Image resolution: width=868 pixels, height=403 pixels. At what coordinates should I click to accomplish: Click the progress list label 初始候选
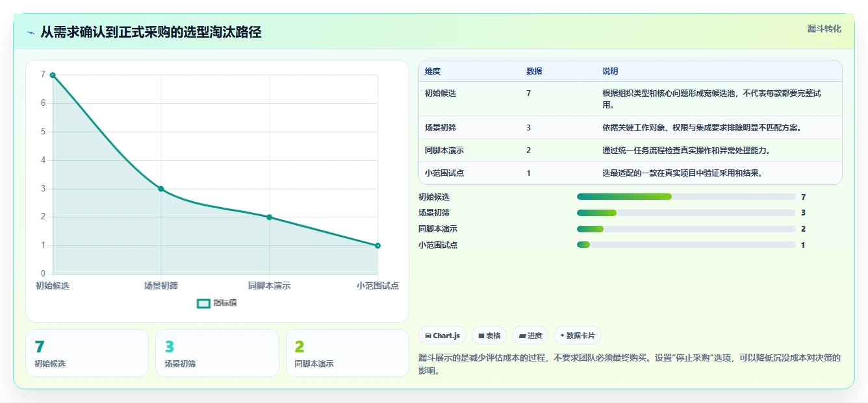(434, 197)
